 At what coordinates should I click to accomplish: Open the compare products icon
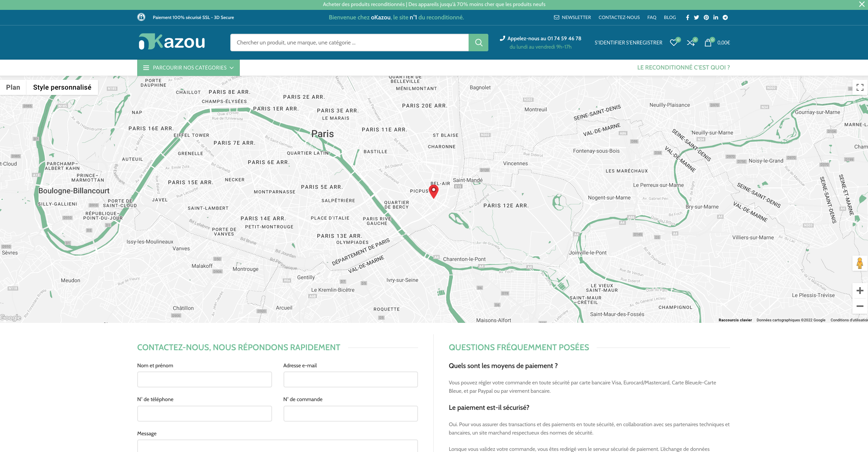(x=691, y=43)
